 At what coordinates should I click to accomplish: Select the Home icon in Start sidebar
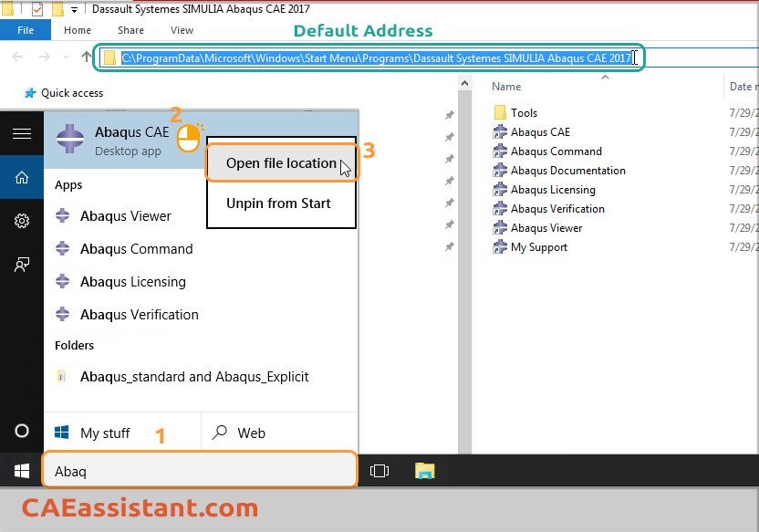22,177
